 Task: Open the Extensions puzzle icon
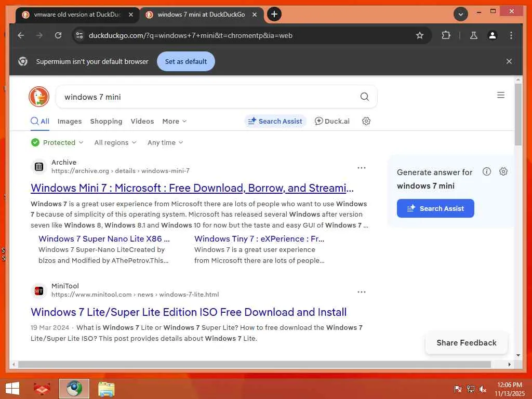click(446, 35)
